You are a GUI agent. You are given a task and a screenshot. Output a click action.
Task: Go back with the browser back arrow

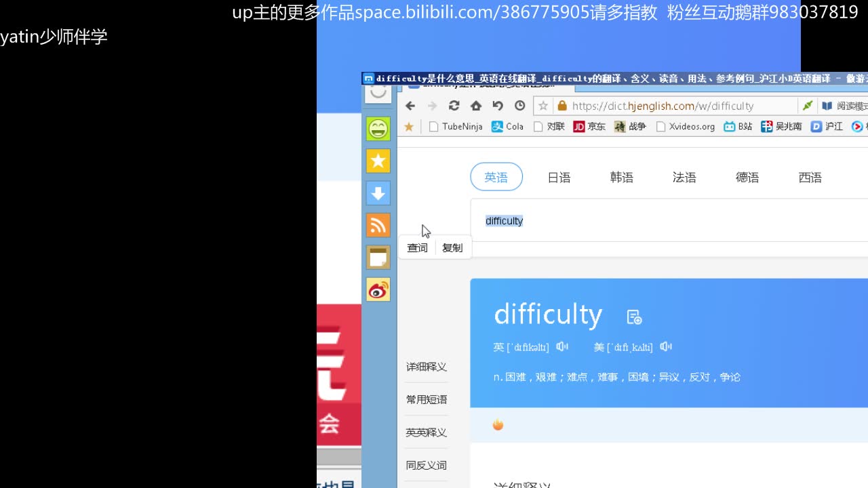(x=410, y=106)
